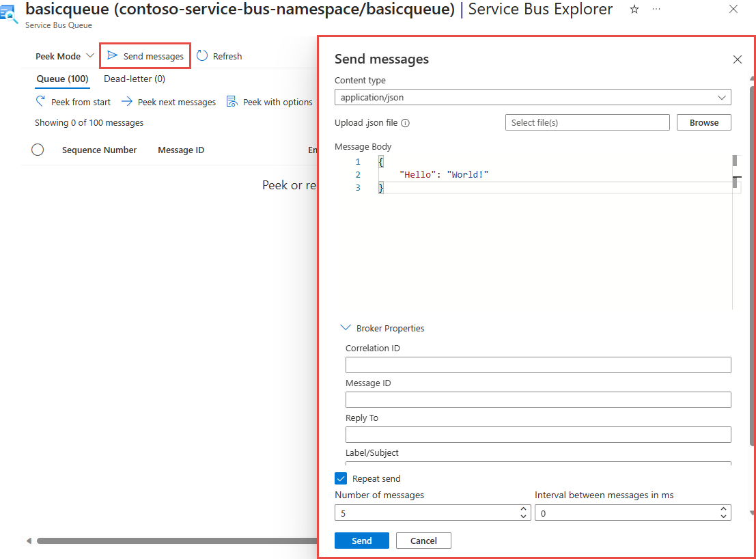Open the Content type dropdown
The height and width of the screenshot is (559, 756).
(x=533, y=98)
